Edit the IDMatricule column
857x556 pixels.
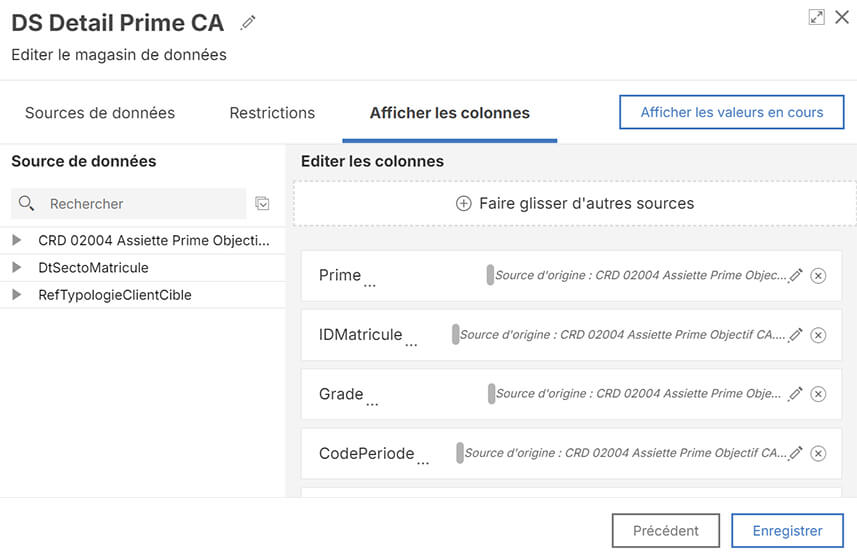tap(796, 335)
